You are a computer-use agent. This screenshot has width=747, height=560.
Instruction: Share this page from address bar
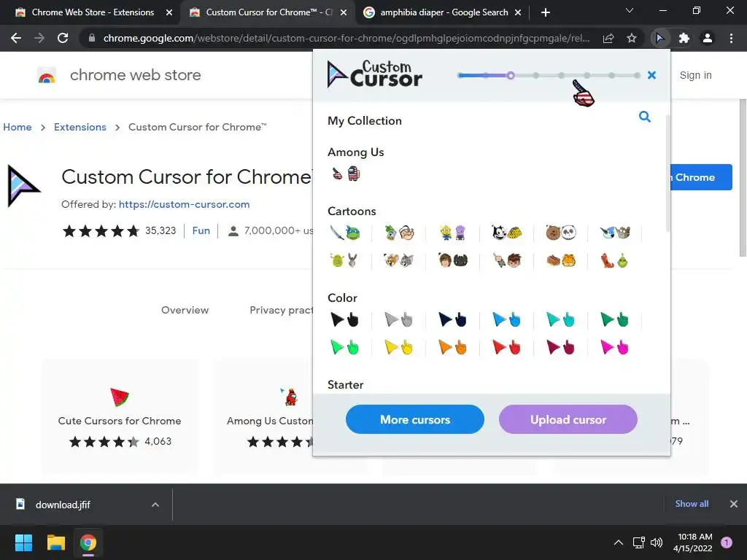click(x=608, y=38)
